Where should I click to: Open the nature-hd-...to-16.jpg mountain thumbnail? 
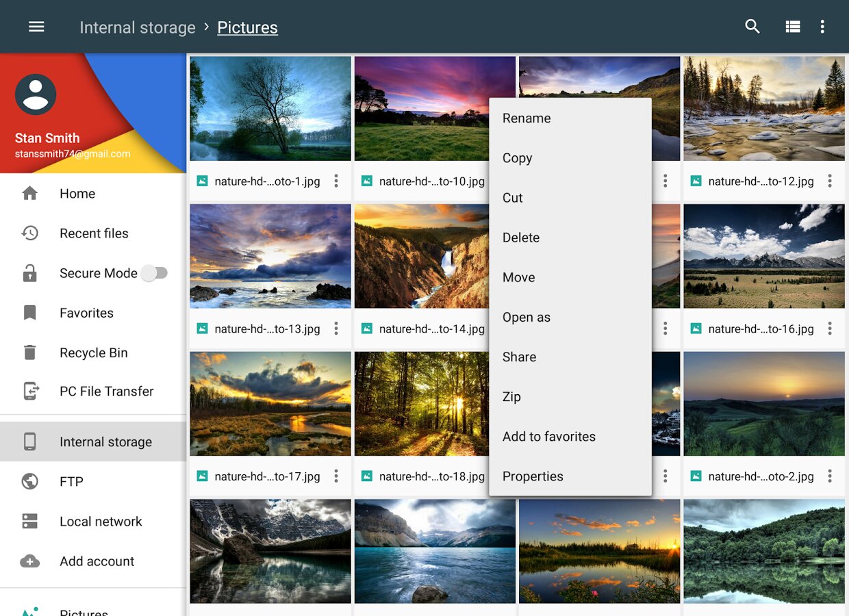click(x=764, y=256)
